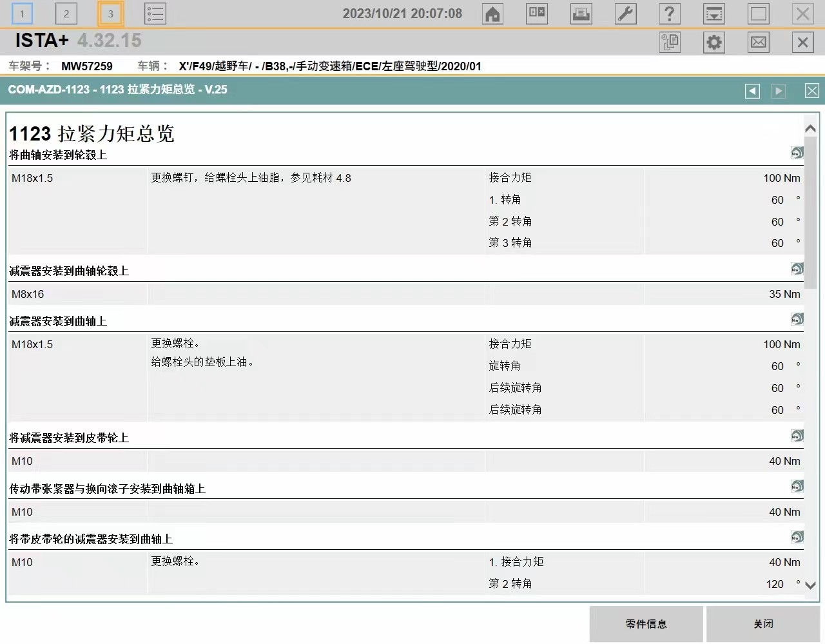Open the settings gear icon
The width and height of the screenshot is (825, 644).
tap(713, 42)
